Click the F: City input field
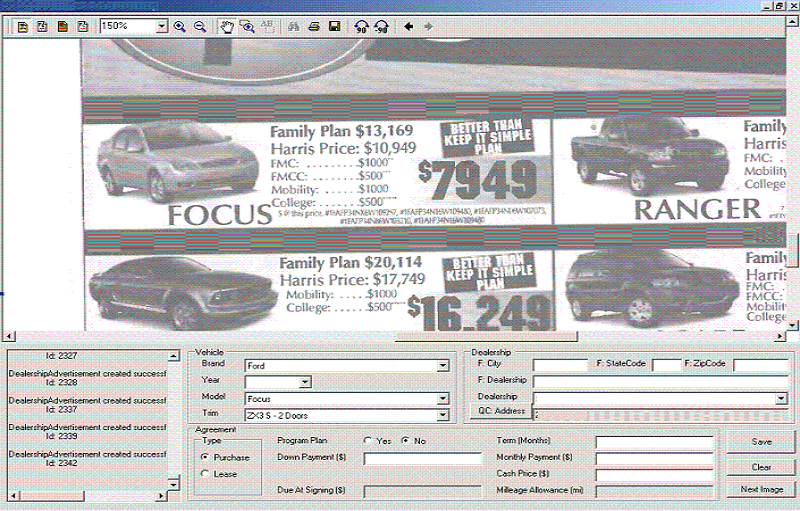The image size is (800, 511). point(561,365)
